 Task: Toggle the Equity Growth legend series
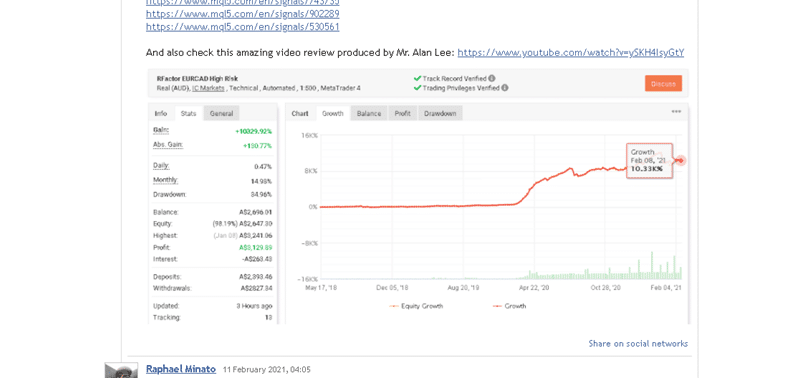point(416,306)
